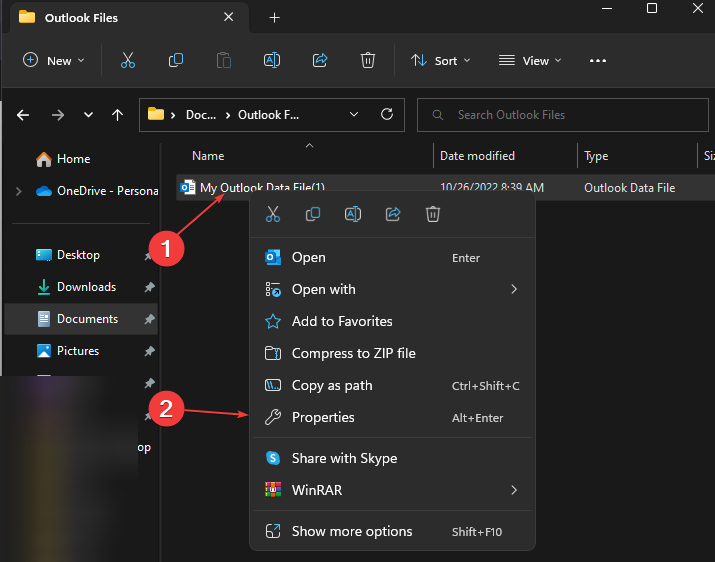Click the Cut icon in the context menu
715x562 pixels.
pos(273,214)
